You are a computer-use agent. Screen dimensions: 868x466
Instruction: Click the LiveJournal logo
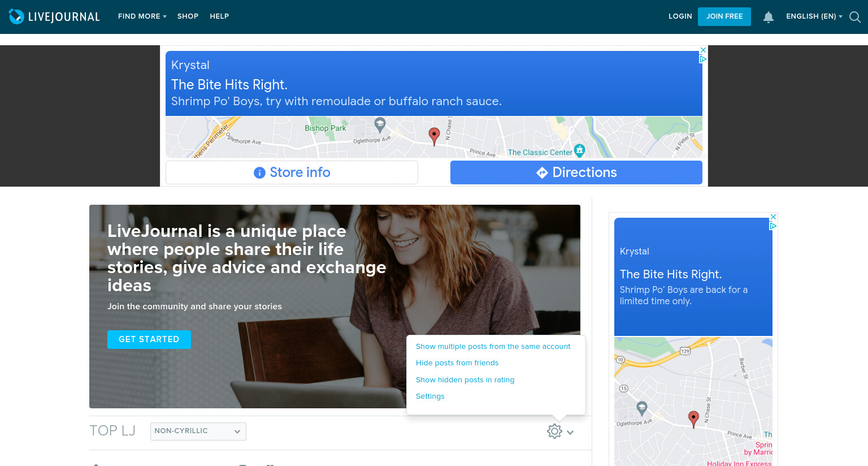[x=54, y=16]
